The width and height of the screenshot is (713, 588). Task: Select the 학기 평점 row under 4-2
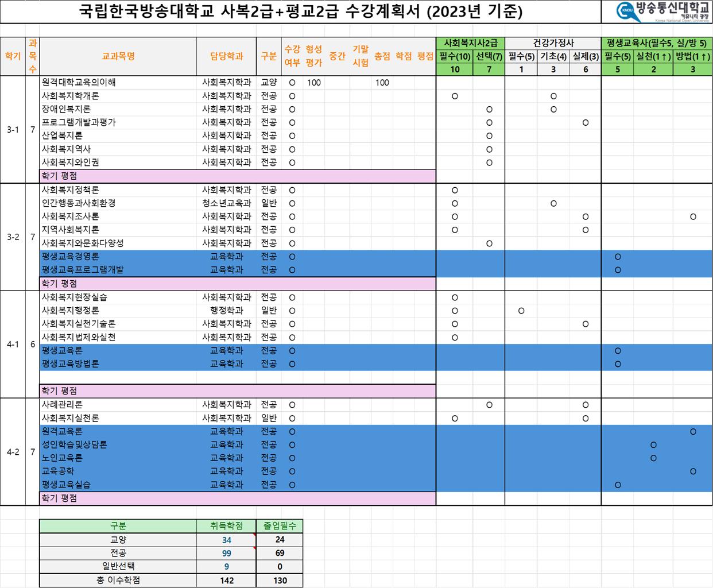click(238, 498)
